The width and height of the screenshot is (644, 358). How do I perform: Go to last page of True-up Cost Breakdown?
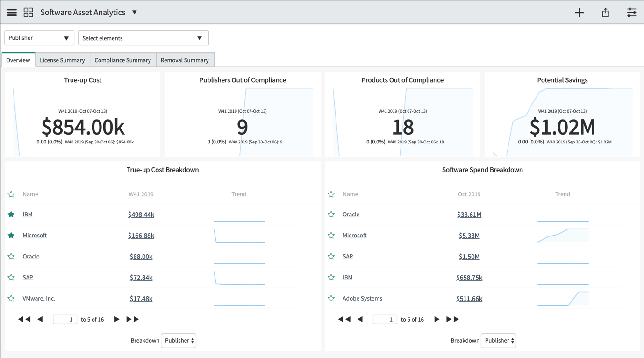click(133, 319)
